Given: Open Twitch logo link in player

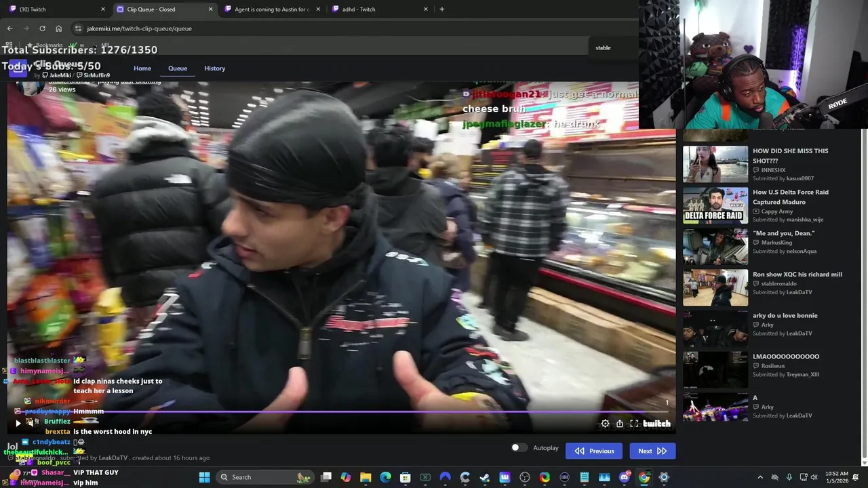Looking at the screenshot, I should point(656,424).
